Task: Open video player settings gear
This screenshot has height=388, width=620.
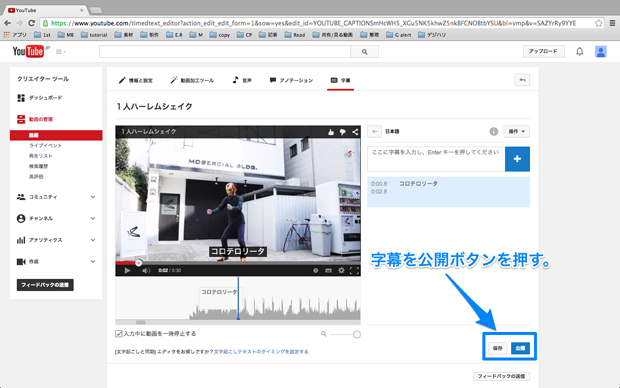Action: [x=341, y=271]
